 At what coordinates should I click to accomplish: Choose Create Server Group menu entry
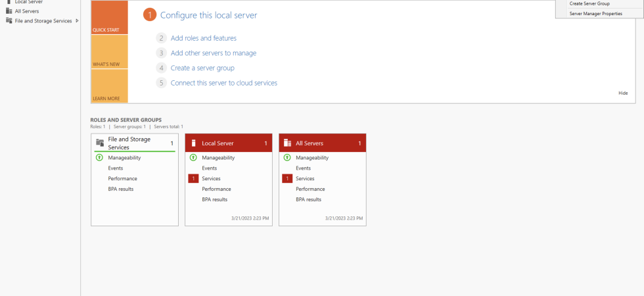[x=589, y=4]
